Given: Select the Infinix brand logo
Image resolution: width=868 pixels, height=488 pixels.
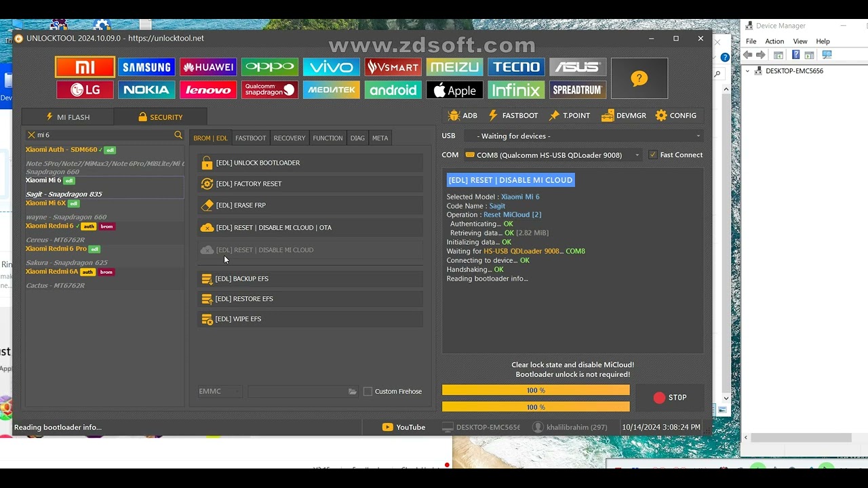Looking at the screenshot, I should (x=517, y=90).
